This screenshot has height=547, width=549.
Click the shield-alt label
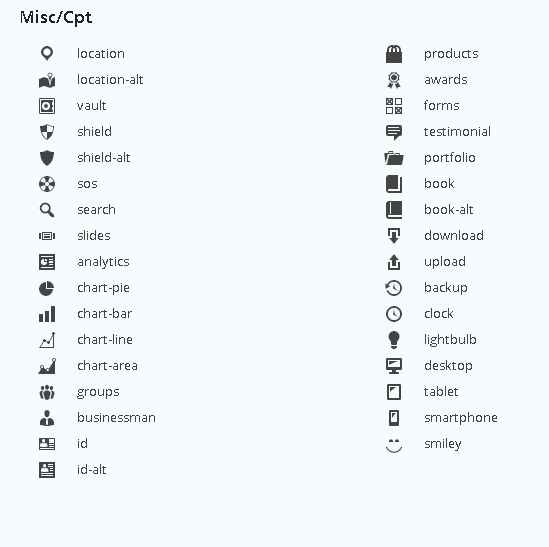104,158
